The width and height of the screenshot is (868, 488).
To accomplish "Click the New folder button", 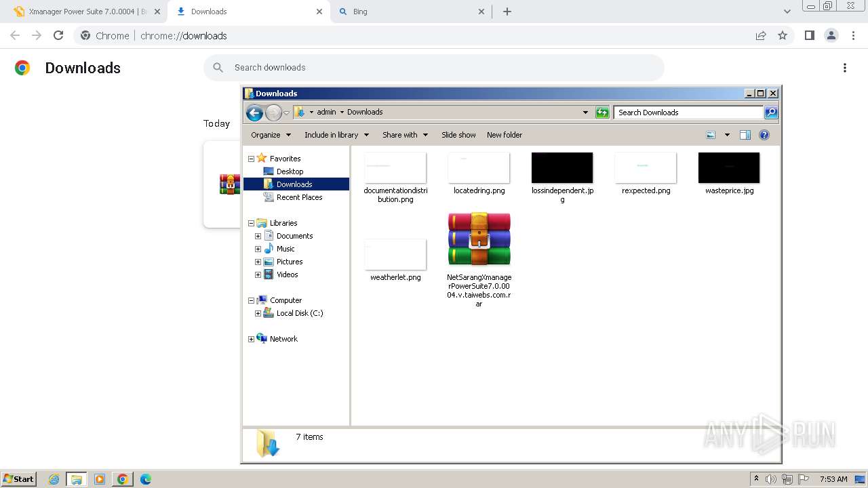I will coord(505,135).
